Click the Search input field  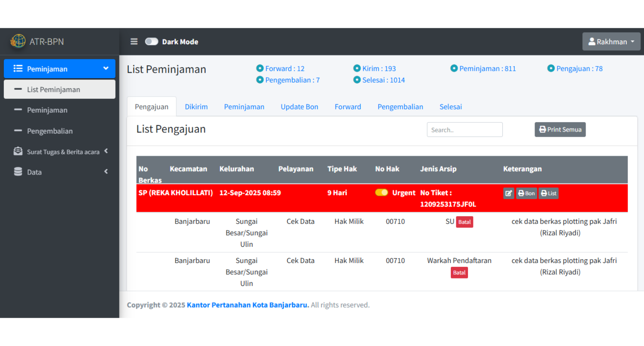(x=465, y=130)
